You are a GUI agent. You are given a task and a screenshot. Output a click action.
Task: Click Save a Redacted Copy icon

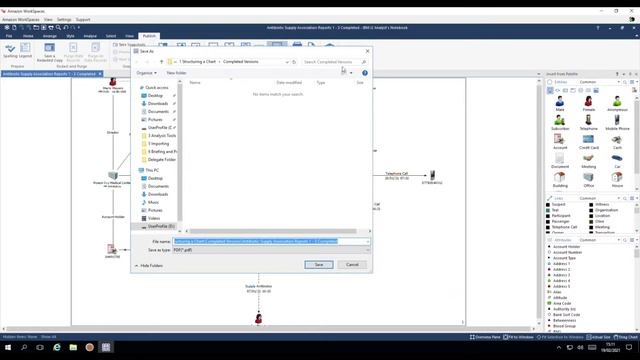point(49,53)
